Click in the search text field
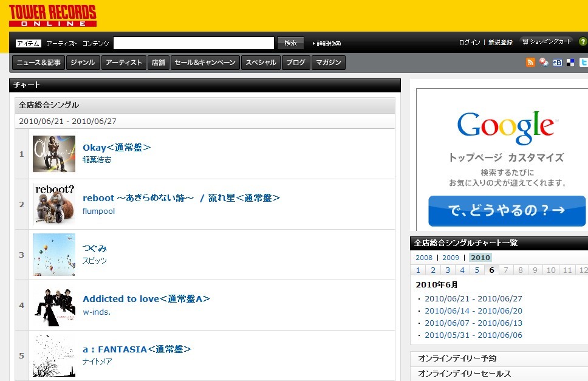The height and width of the screenshot is (381, 588). tap(194, 43)
